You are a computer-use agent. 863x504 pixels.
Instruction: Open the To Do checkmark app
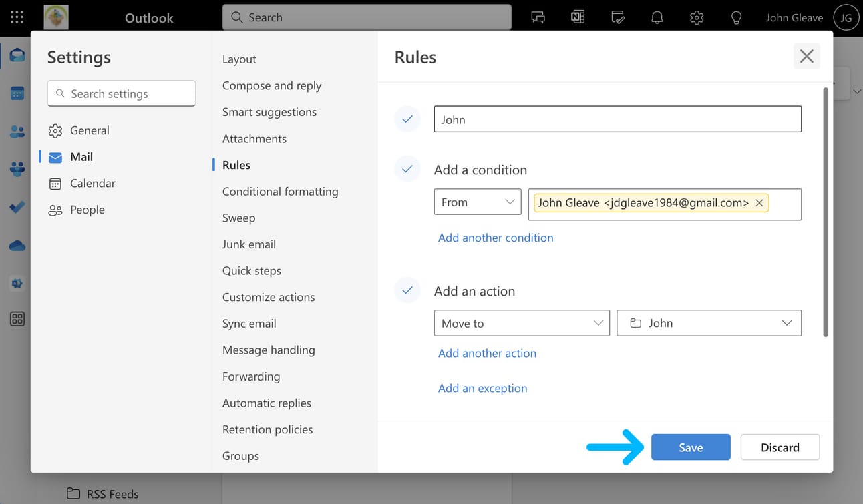(17, 208)
